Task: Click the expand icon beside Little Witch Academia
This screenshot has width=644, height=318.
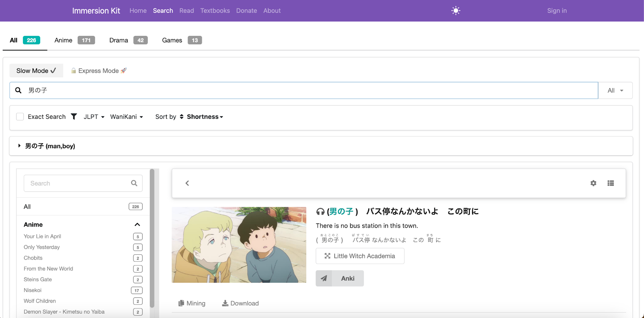Action: click(x=327, y=256)
